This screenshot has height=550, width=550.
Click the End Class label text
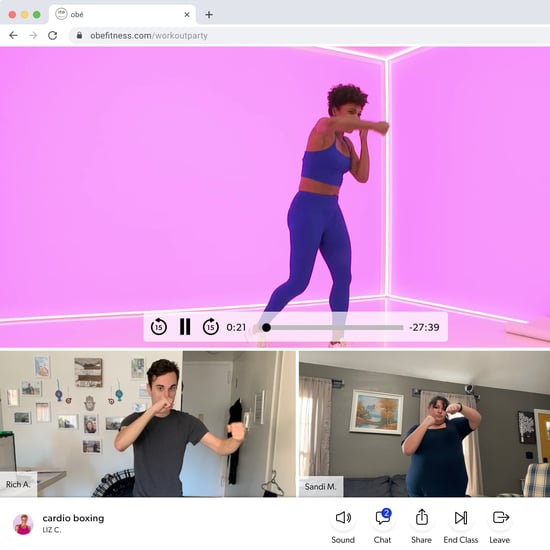point(461,539)
